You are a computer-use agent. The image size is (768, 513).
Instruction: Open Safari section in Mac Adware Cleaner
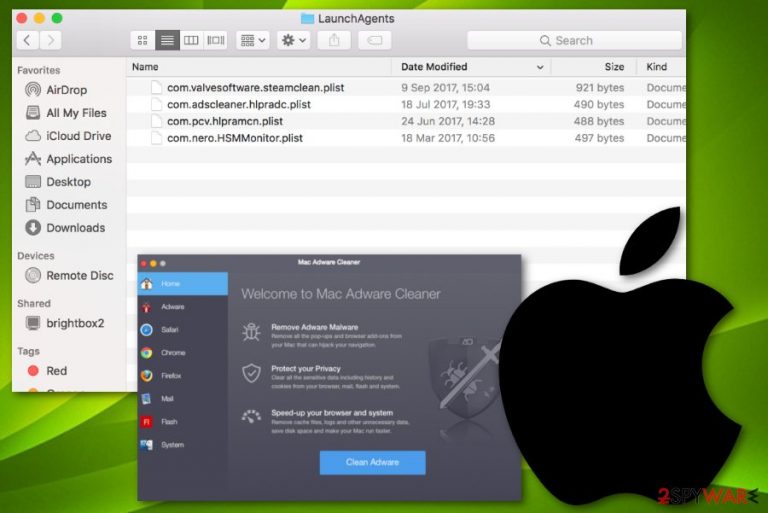point(183,330)
